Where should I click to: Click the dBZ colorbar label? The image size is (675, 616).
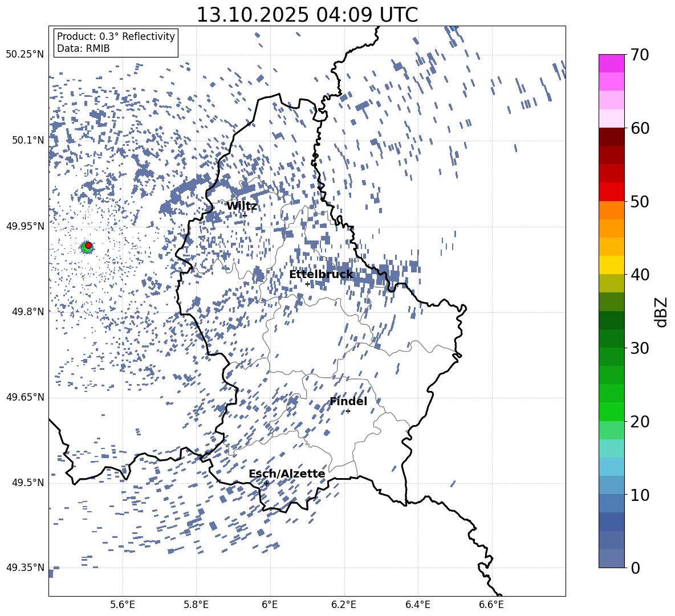(662, 312)
